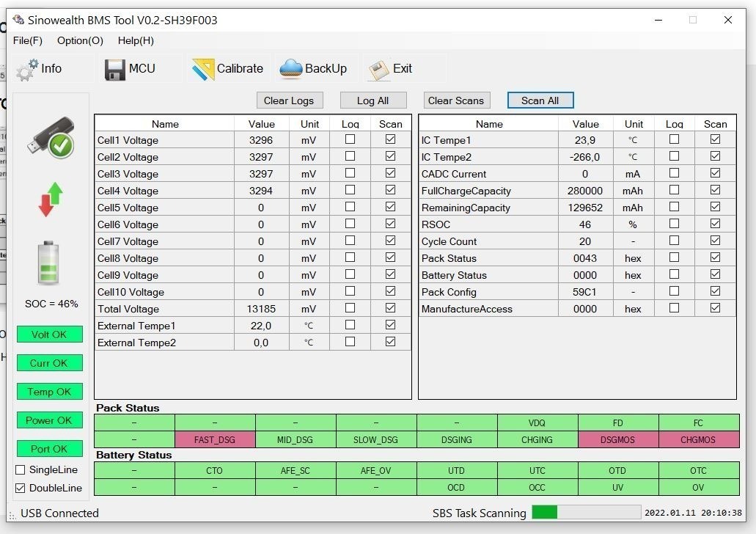Image resolution: width=756 pixels, height=534 pixels.
Task: Click the Port OK status button
Action: click(49, 449)
